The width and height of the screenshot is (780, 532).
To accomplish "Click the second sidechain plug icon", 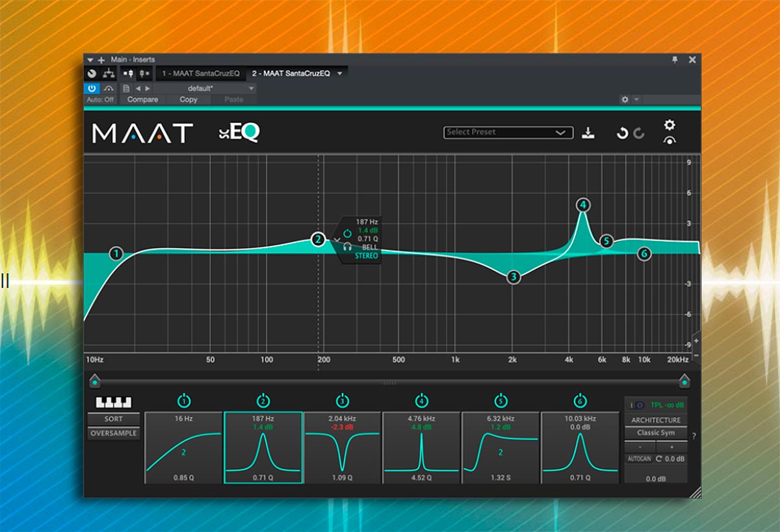I will click(x=145, y=73).
